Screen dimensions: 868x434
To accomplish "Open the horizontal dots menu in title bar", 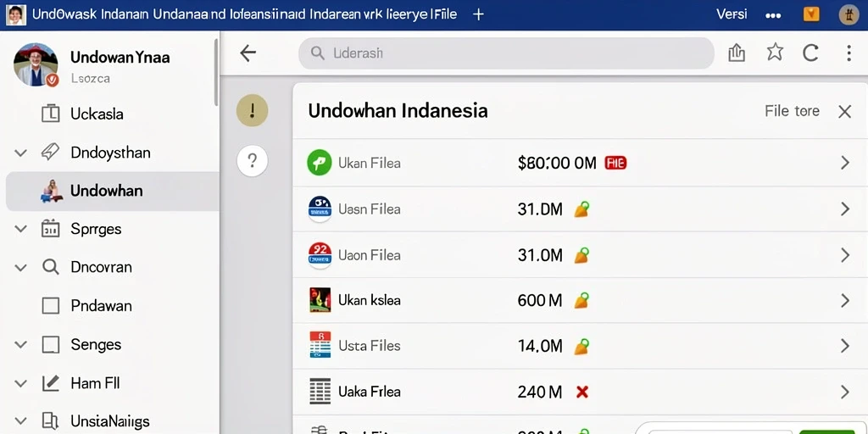I will tap(773, 15).
